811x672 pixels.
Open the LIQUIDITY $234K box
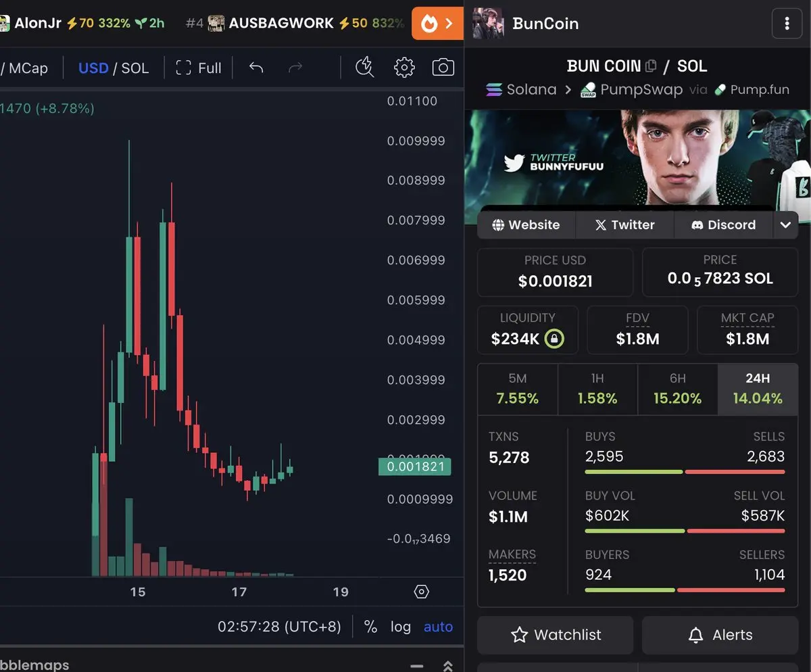(528, 330)
